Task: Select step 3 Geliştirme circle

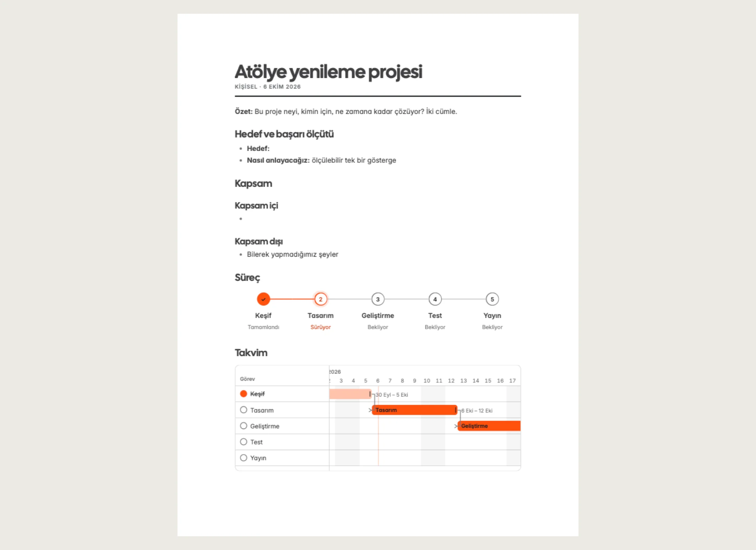Action: [x=378, y=299]
